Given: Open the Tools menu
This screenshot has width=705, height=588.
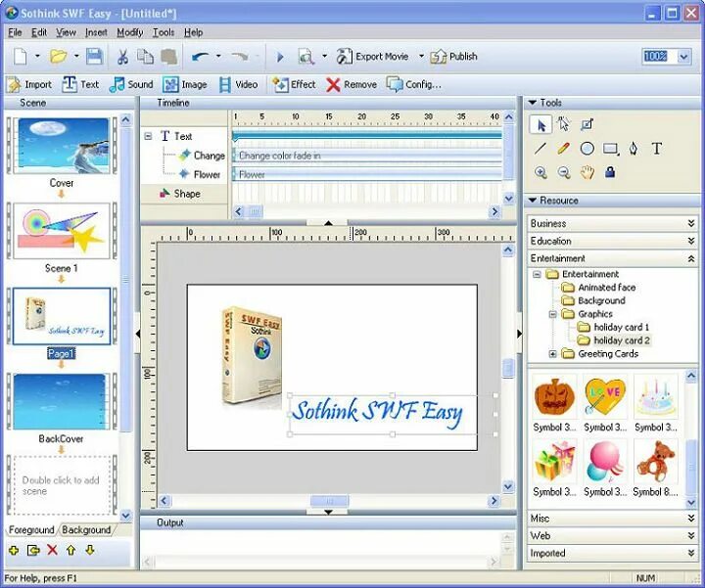Looking at the screenshot, I should point(164,32).
